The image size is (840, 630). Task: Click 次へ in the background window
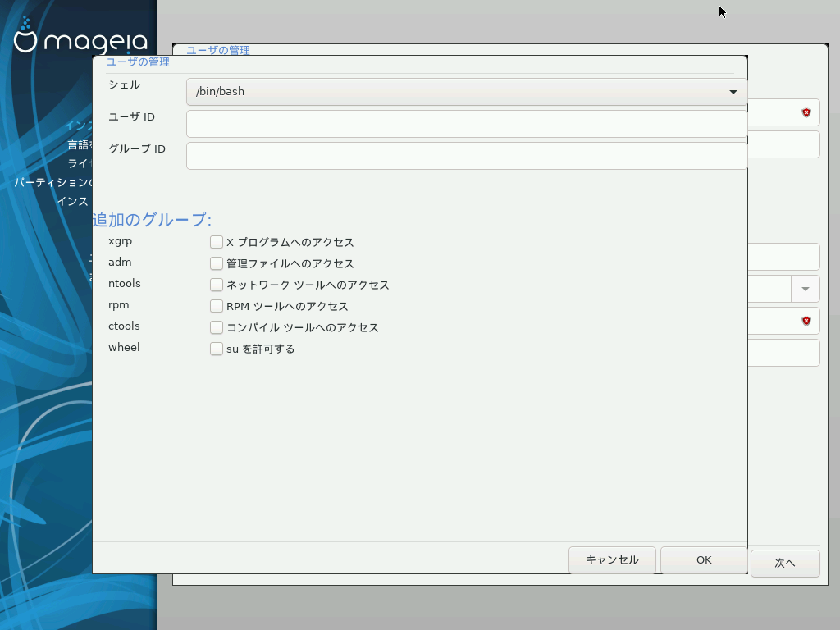click(x=785, y=563)
